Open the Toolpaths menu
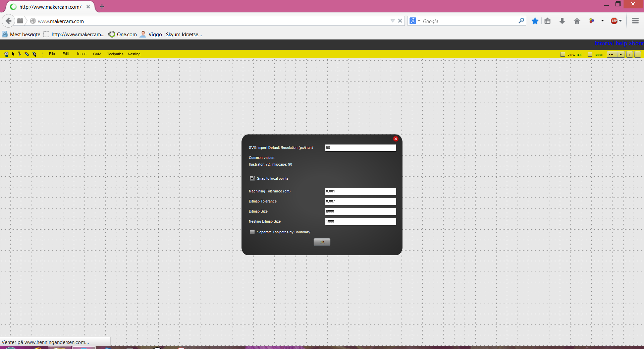644x349 pixels. (115, 54)
